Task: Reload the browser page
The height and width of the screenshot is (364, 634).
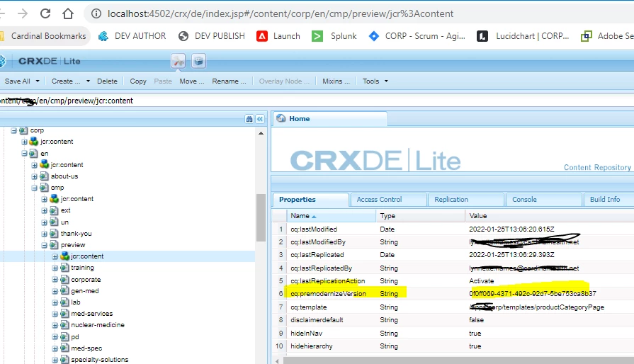Action: point(45,13)
